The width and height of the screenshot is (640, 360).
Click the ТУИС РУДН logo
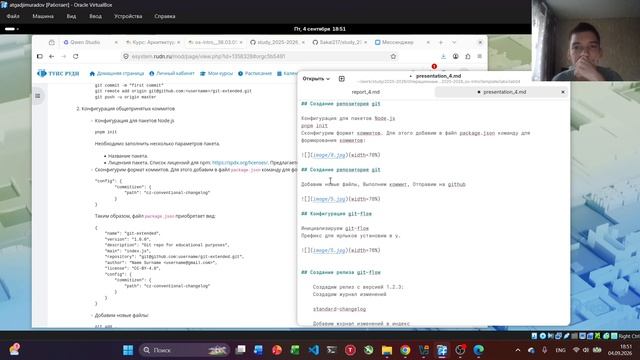point(58,73)
